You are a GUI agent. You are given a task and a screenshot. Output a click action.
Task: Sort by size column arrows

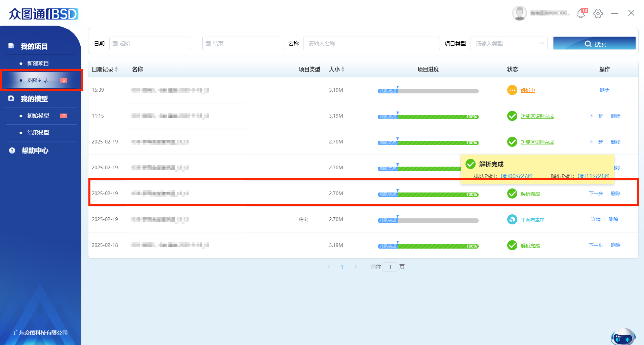pos(343,69)
